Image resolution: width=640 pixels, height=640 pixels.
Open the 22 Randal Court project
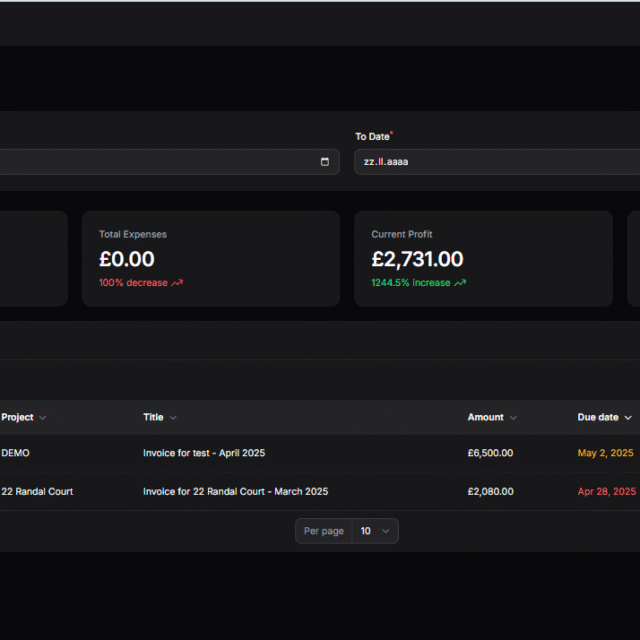click(37, 492)
